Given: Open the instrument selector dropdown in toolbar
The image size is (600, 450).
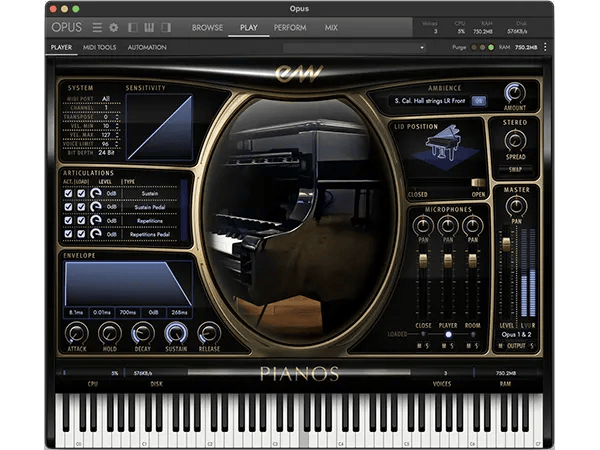Looking at the screenshot, I should 355,47.
